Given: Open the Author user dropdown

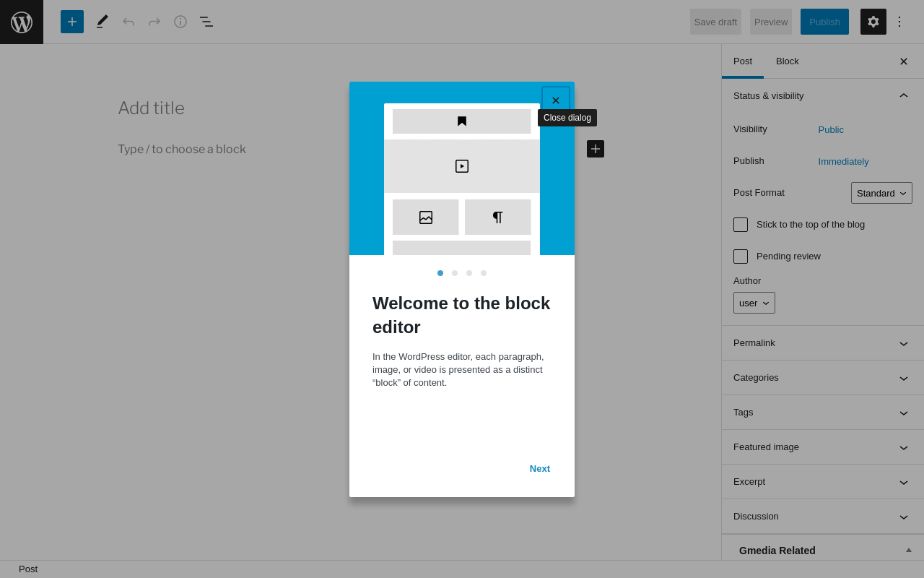Looking at the screenshot, I should point(754,303).
